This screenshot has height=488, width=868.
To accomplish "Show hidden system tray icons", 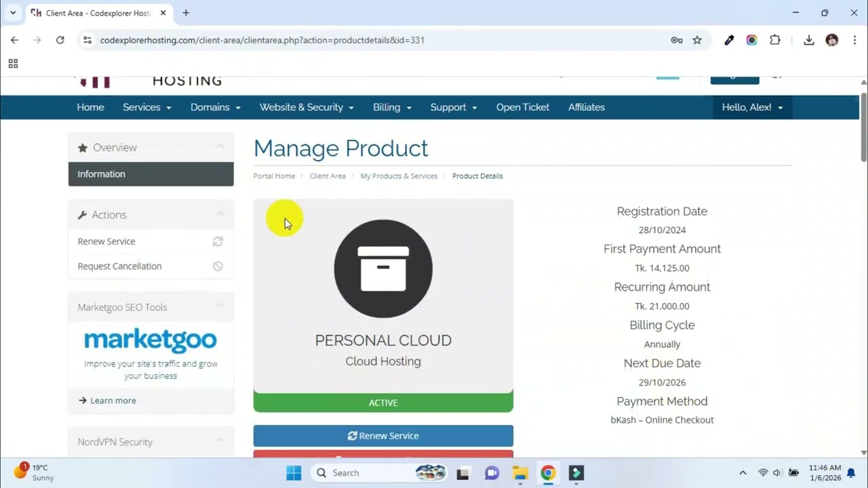I will (x=743, y=473).
